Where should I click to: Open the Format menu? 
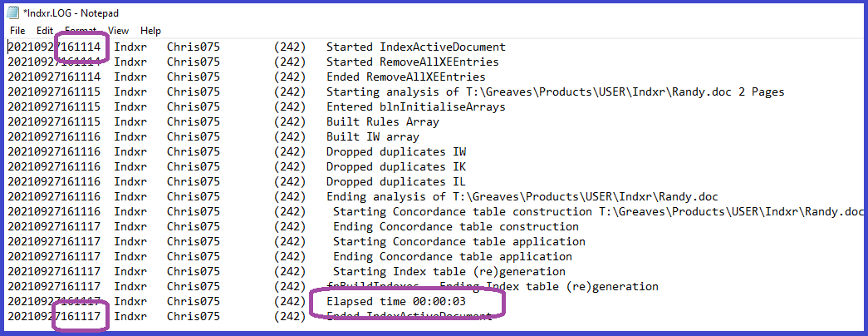pos(81,31)
